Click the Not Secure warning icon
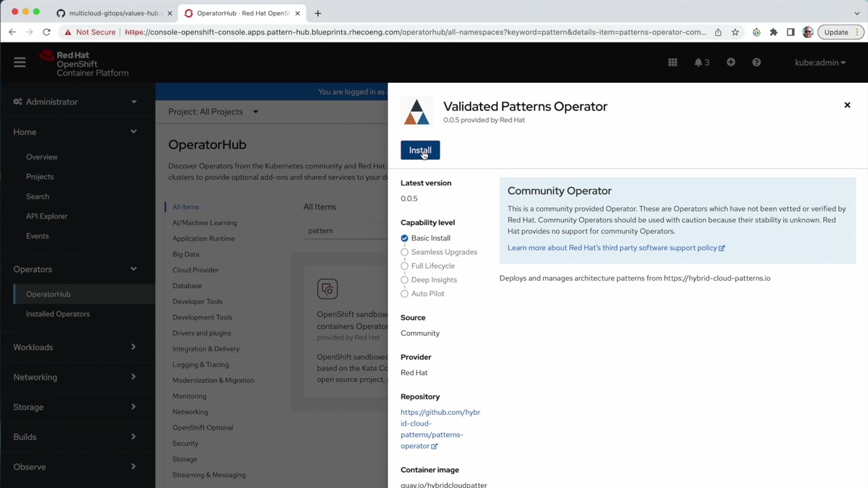The image size is (868, 488). pos(68,32)
